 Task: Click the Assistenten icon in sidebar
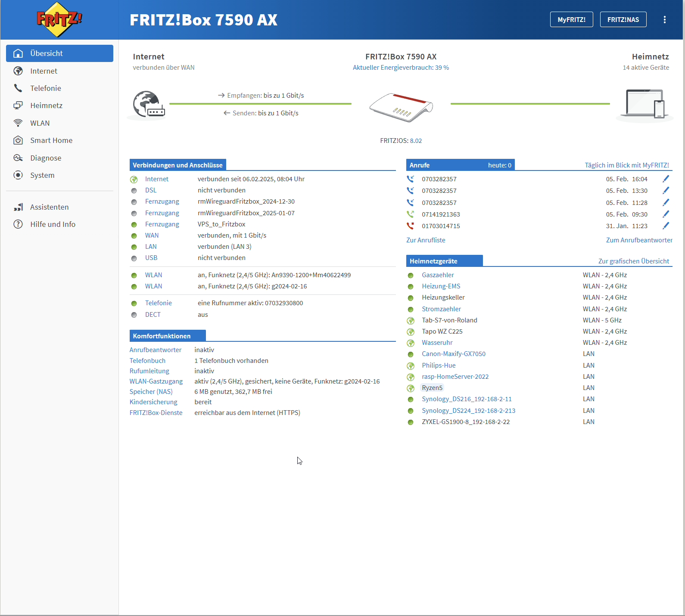click(x=18, y=207)
